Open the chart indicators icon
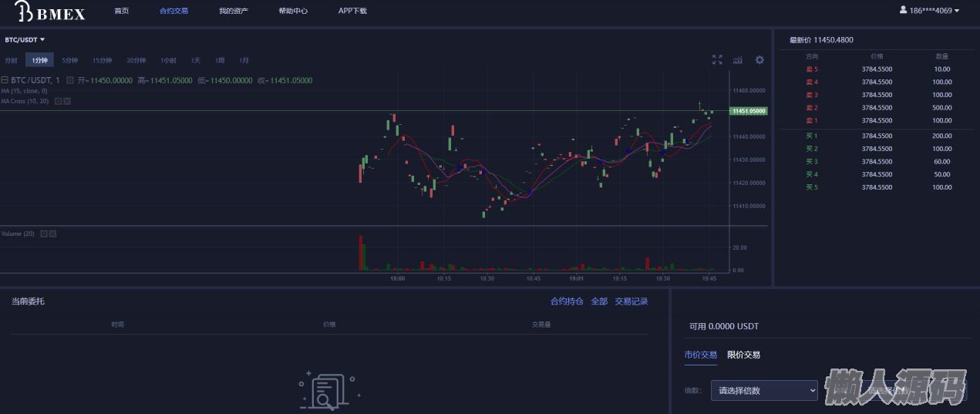Screen dimensions: 980x414 738,60
